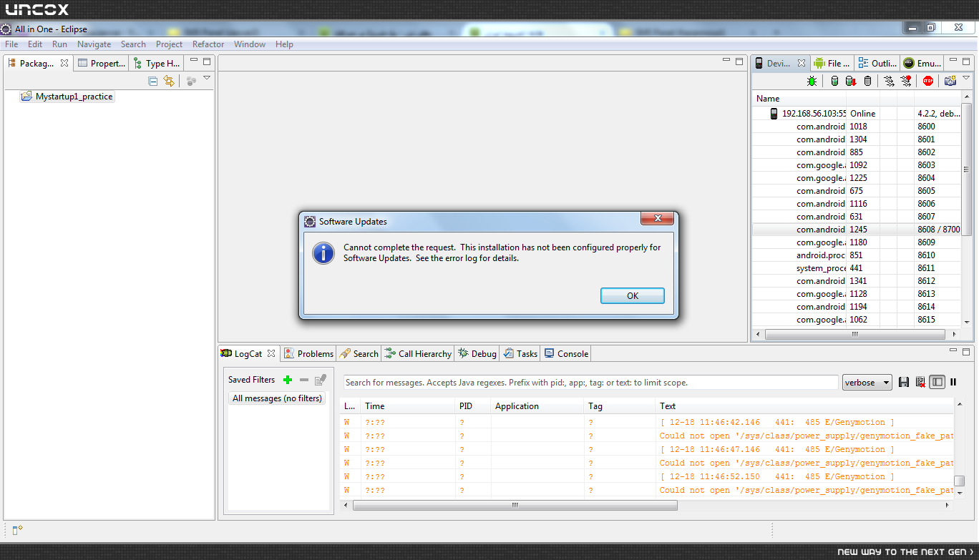Maximize the editor area
The image size is (979, 560).
[x=739, y=62]
